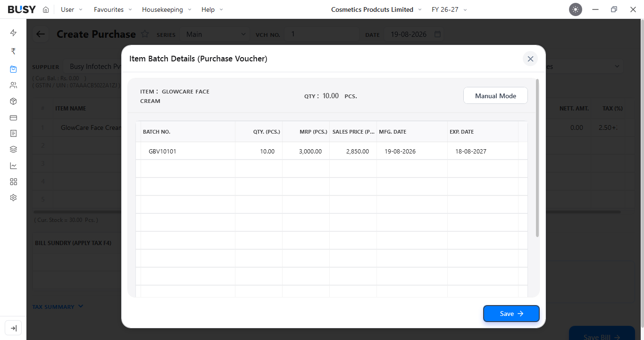644x340 pixels.
Task: Open the settings gear icon in sidebar
Action: coord(13,198)
